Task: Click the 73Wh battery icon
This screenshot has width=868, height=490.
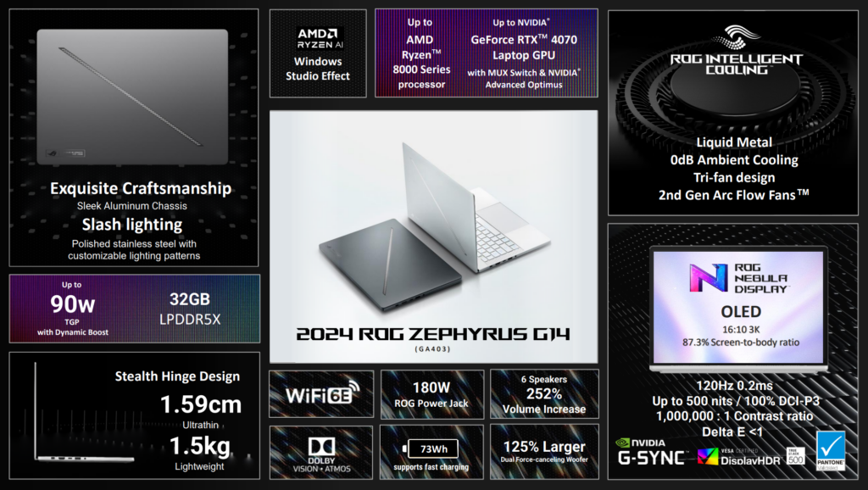Action: point(431,448)
